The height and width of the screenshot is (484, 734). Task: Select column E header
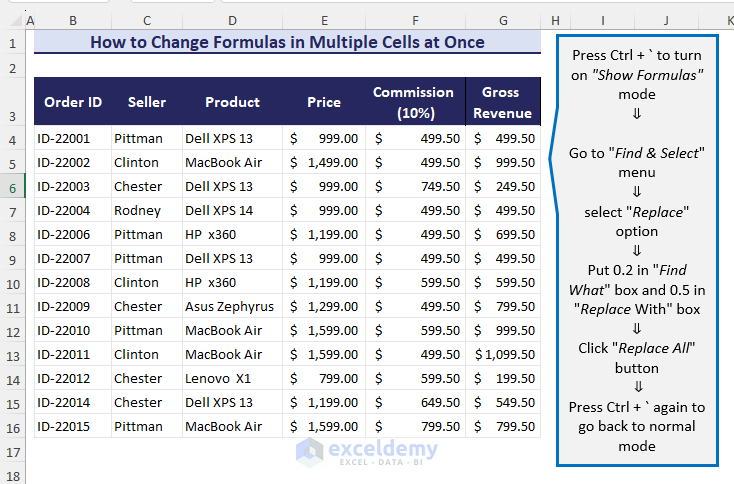click(x=324, y=20)
